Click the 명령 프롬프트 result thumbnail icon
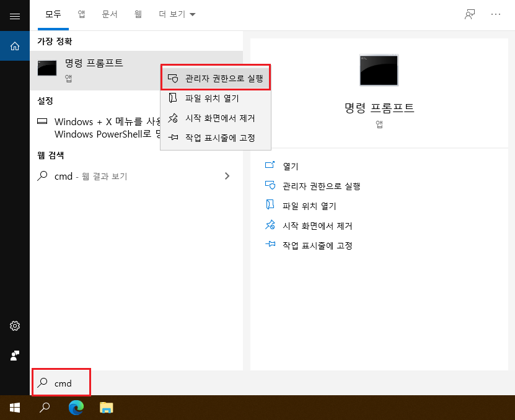Image resolution: width=515 pixels, height=420 pixels. click(47, 68)
